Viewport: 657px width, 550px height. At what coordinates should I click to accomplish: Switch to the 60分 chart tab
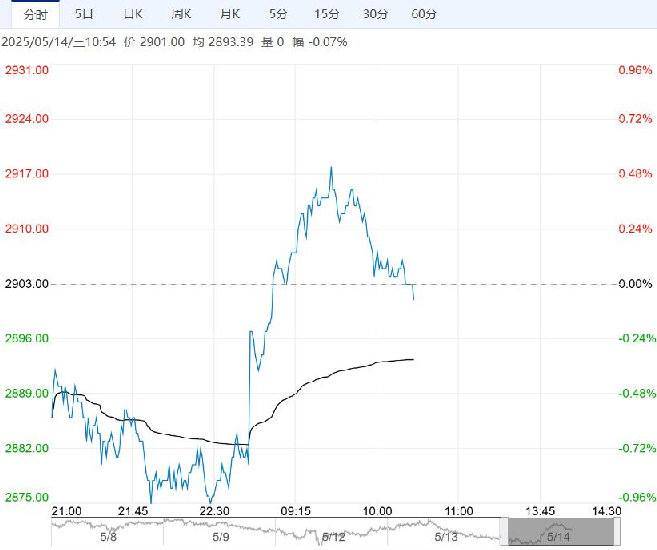tap(424, 14)
